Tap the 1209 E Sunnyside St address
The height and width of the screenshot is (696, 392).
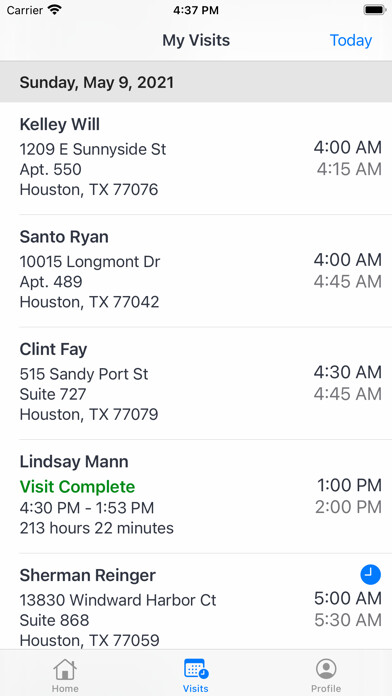click(x=93, y=149)
